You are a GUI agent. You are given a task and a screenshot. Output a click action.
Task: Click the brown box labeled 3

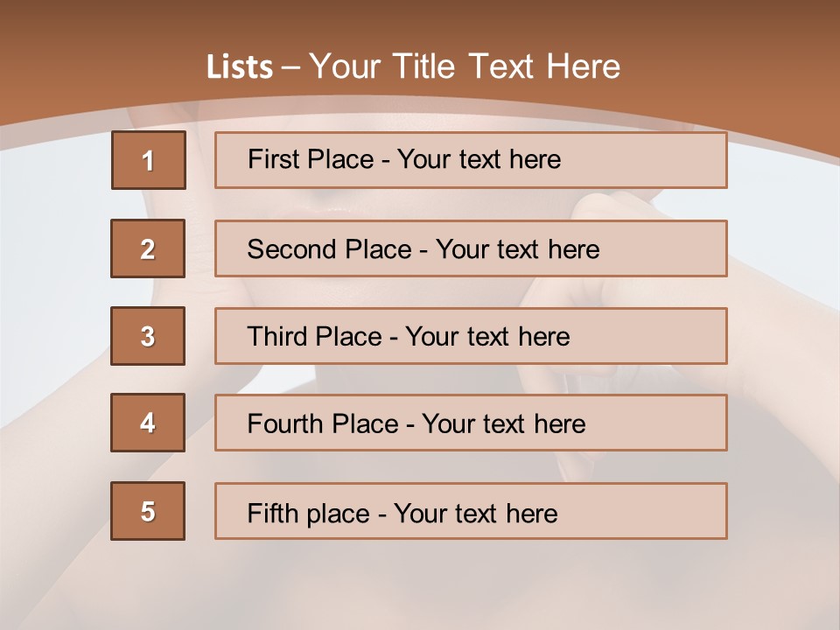[148, 336]
